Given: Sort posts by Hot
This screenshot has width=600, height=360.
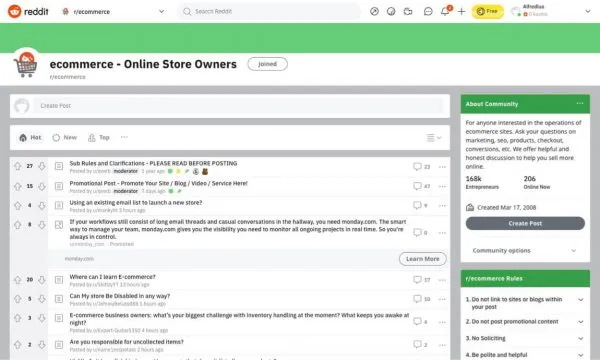Looking at the screenshot, I should [30, 137].
